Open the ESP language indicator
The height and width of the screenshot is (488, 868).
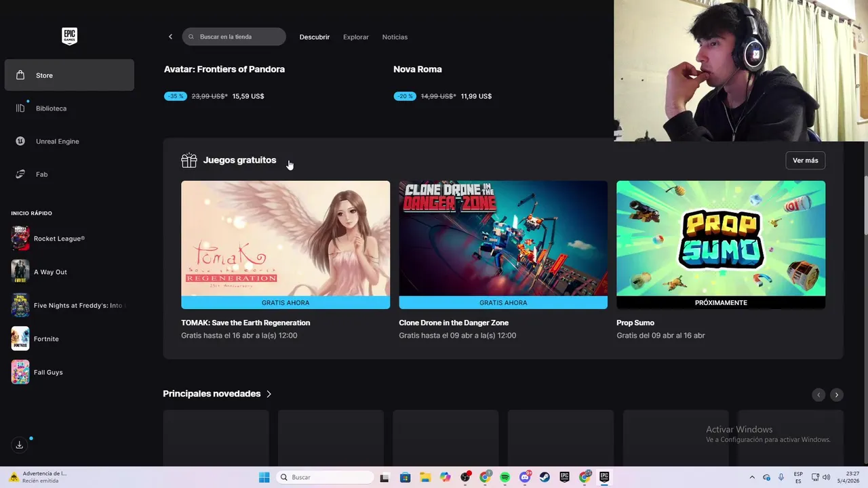[798, 477]
